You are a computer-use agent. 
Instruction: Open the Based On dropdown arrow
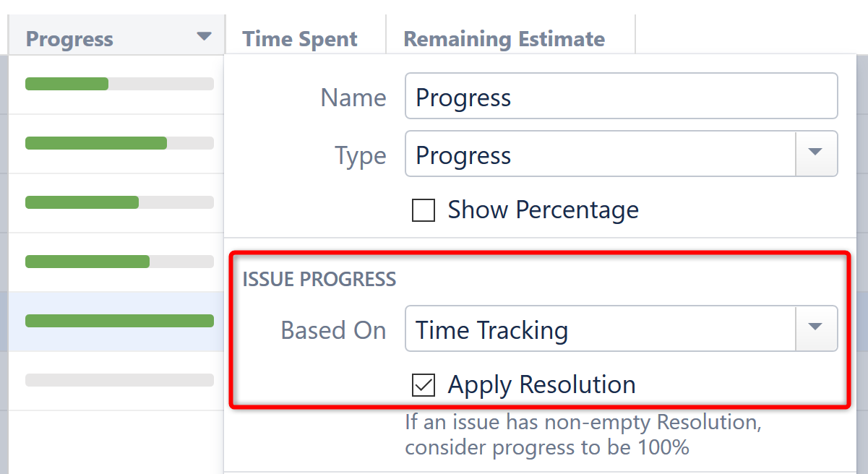point(815,329)
